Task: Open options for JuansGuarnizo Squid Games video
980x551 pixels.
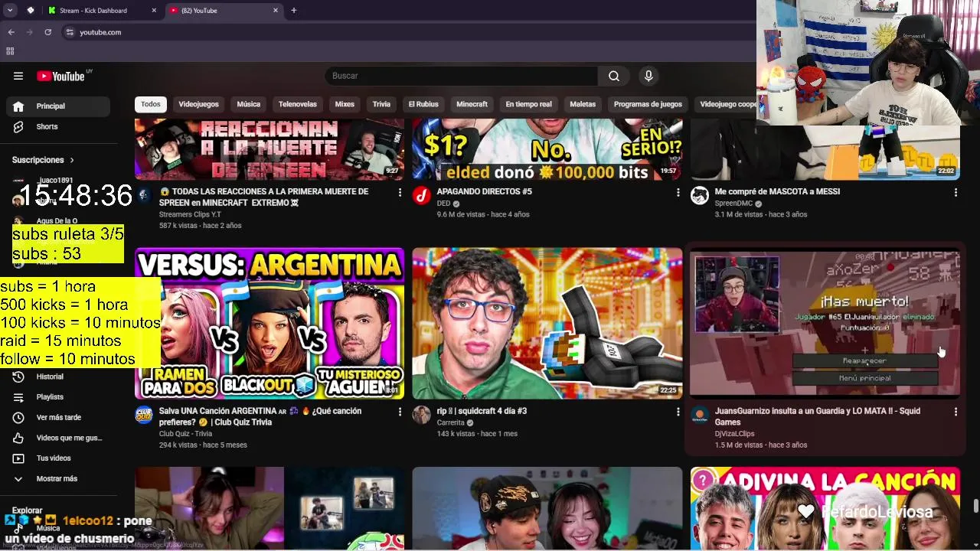Action: (955, 412)
